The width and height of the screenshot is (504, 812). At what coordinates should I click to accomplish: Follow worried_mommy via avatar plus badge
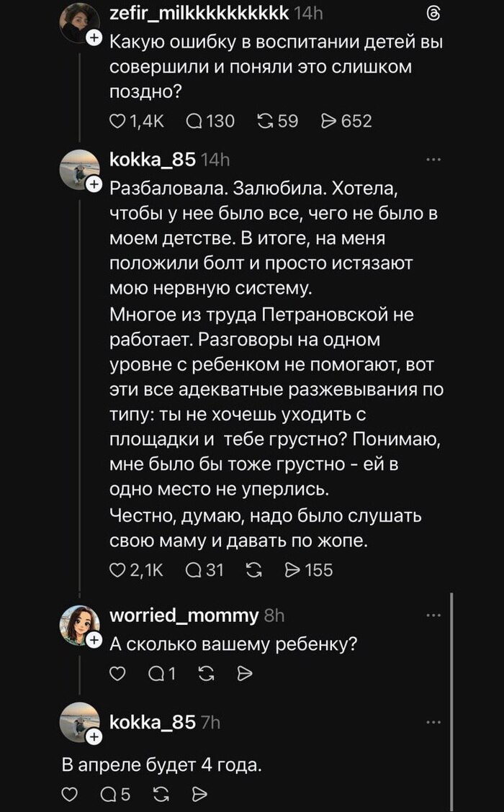(x=94, y=640)
